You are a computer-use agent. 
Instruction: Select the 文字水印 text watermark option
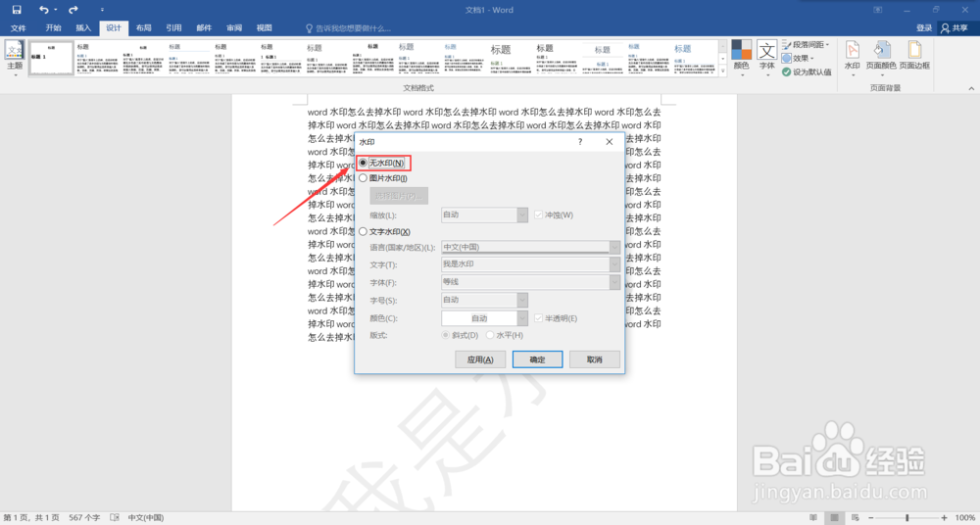point(364,231)
